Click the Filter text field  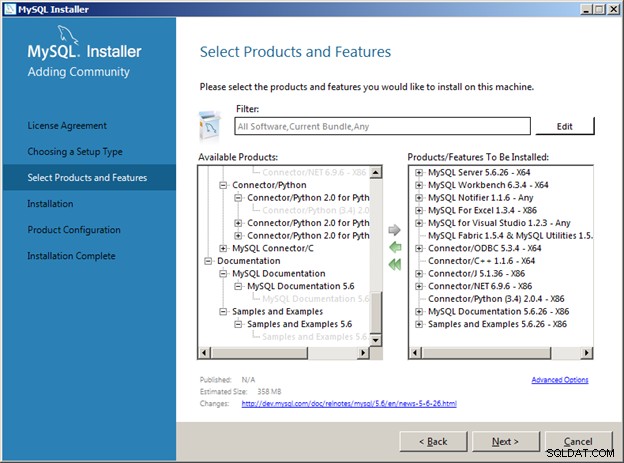382,126
